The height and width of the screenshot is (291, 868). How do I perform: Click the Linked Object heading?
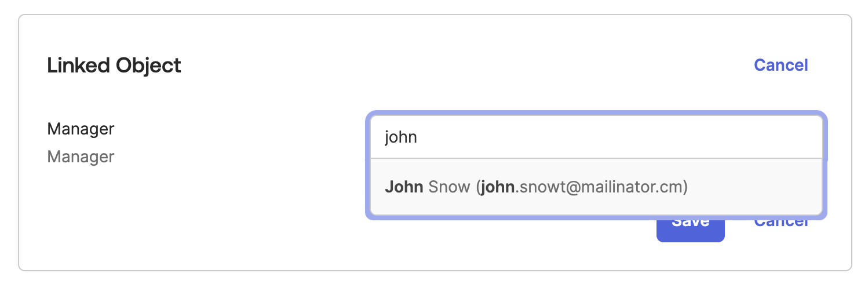[x=114, y=66]
